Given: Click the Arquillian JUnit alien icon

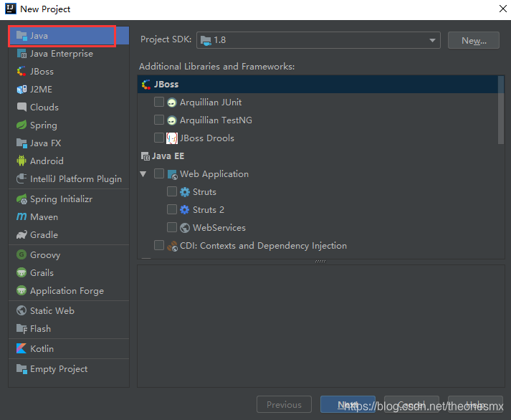Looking at the screenshot, I should [172, 102].
